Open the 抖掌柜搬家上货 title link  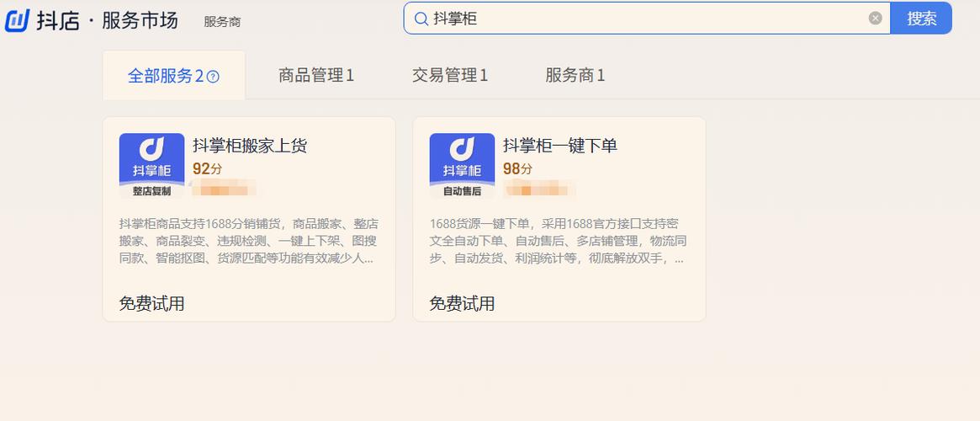250,146
